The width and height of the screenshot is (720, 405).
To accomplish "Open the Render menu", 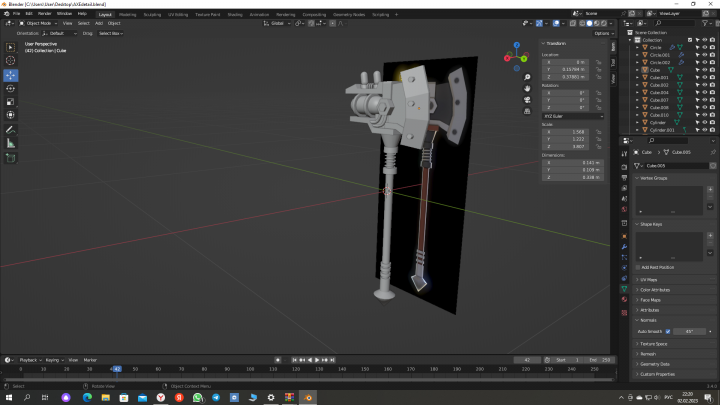I will pos(43,14).
